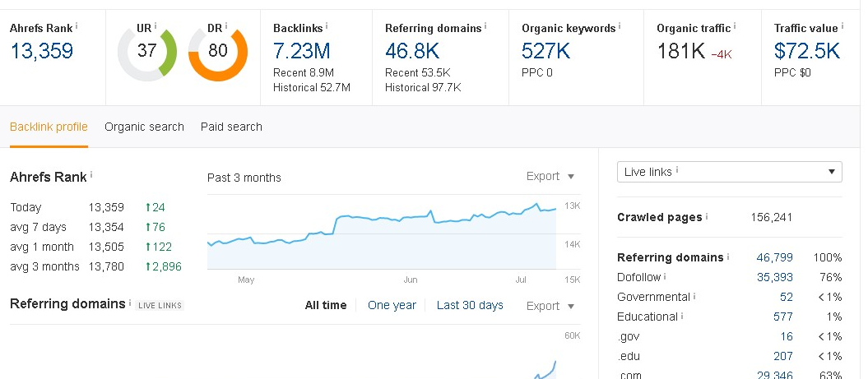Image resolution: width=868 pixels, height=379 pixels.
Task: Switch to Backlink profile tab
Action: 49,127
